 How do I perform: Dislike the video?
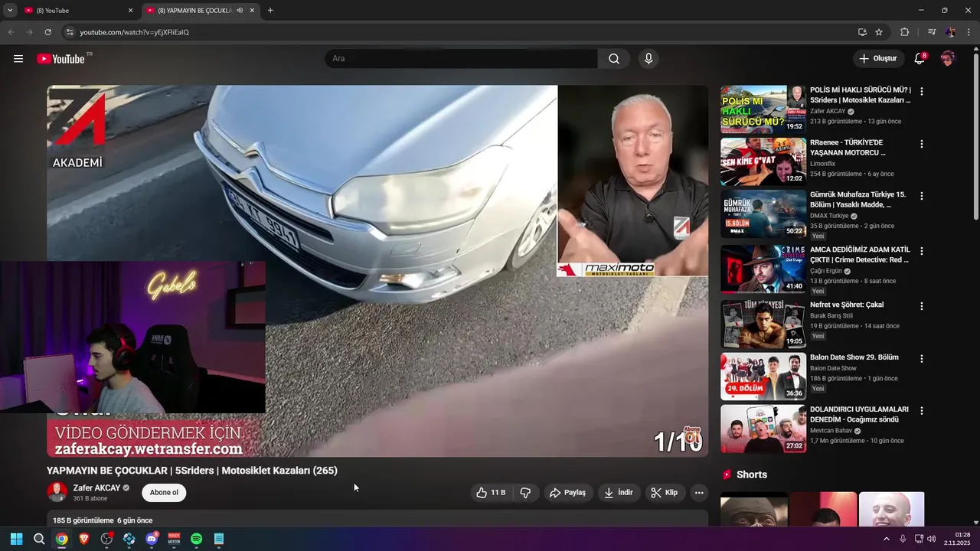tap(525, 493)
